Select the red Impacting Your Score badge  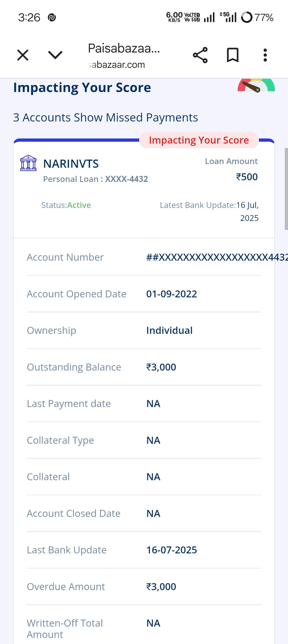click(x=199, y=140)
